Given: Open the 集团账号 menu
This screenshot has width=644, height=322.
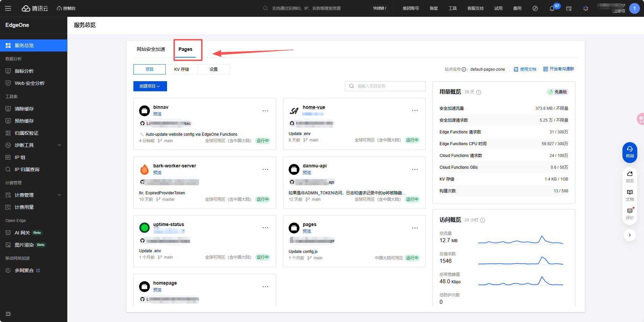Looking at the screenshot, I should [x=411, y=8].
